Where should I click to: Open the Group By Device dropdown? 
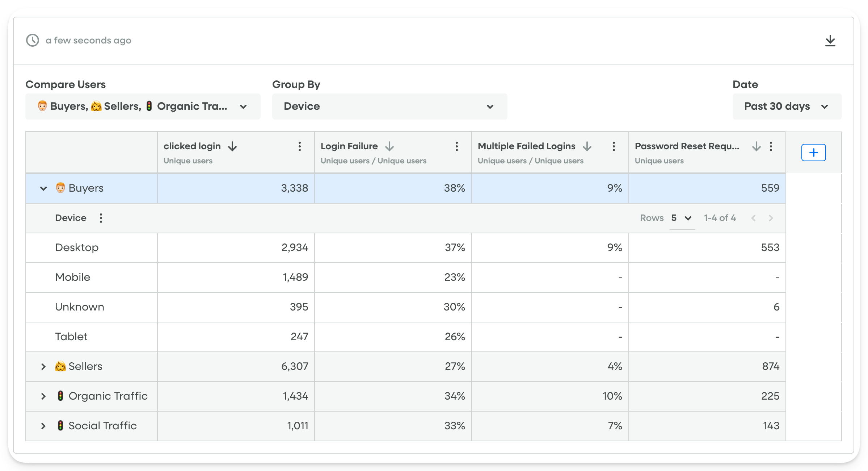tap(389, 107)
